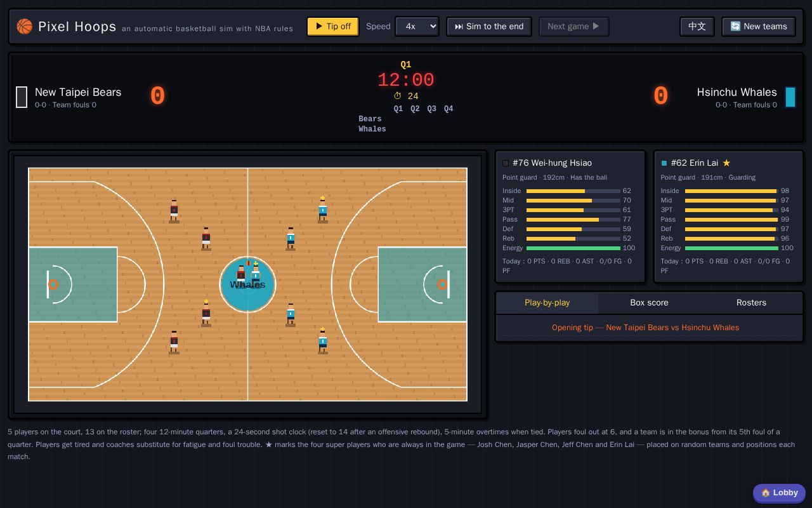Screen dimensions: 812x508
Task: Click Erin Lai's Energy bar
Action: point(731,248)
